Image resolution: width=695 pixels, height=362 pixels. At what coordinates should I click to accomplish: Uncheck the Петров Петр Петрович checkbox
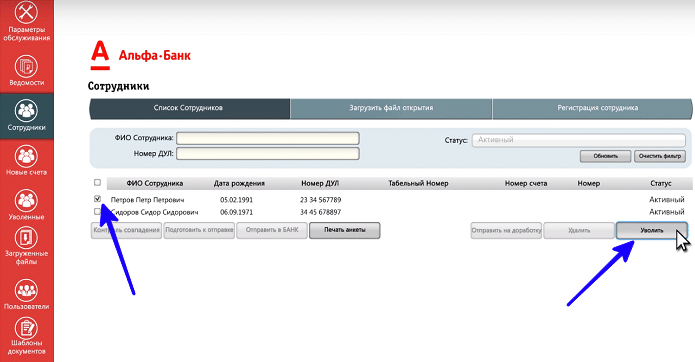(x=98, y=199)
